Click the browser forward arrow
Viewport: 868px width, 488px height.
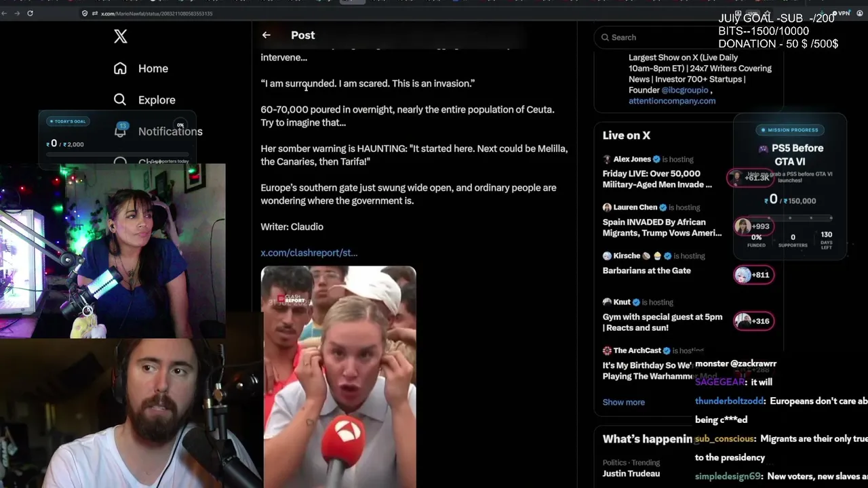[18, 13]
